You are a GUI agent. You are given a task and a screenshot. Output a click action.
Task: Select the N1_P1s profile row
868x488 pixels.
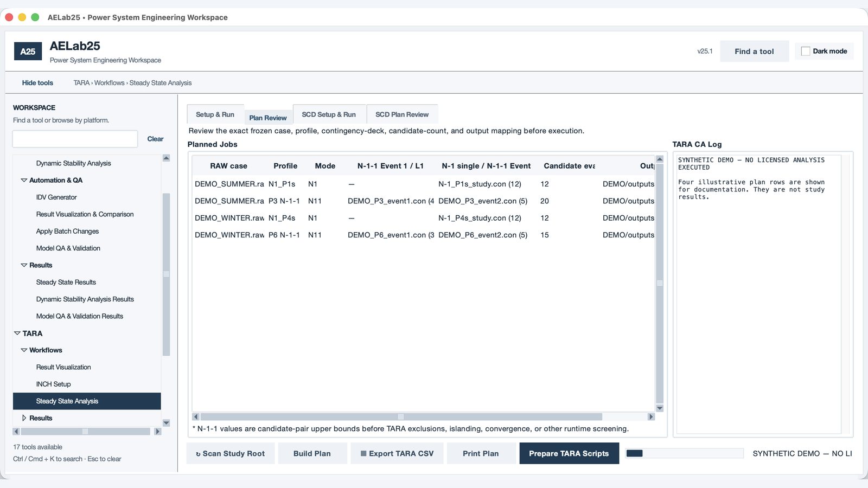click(423, 184)
